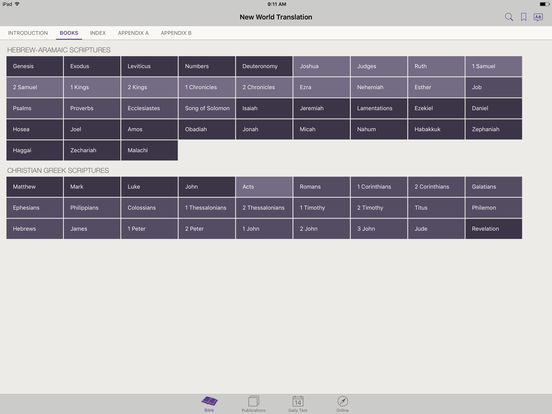Open 2 Peter

(207, 229)
